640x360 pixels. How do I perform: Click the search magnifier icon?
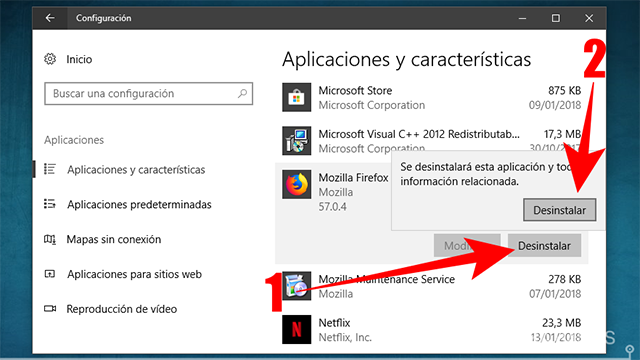coord(242,93)
